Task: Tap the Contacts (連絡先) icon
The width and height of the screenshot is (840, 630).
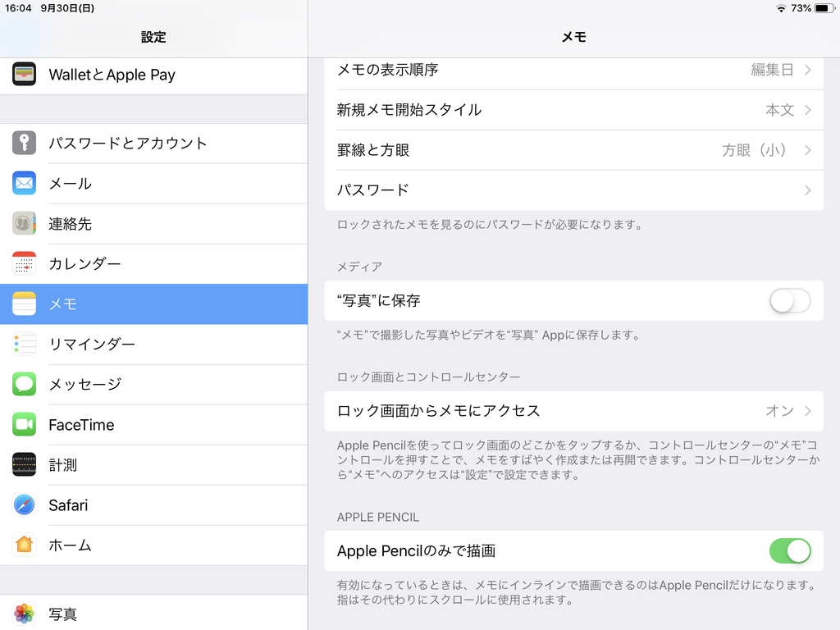Action: tap(24, 223)
